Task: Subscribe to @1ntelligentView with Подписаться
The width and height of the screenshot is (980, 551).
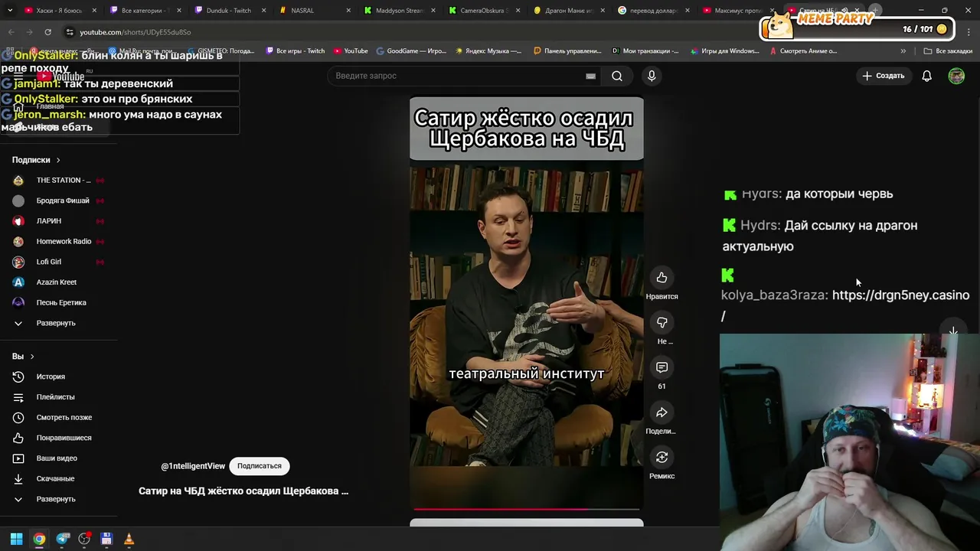Action: tap(259, 466)
